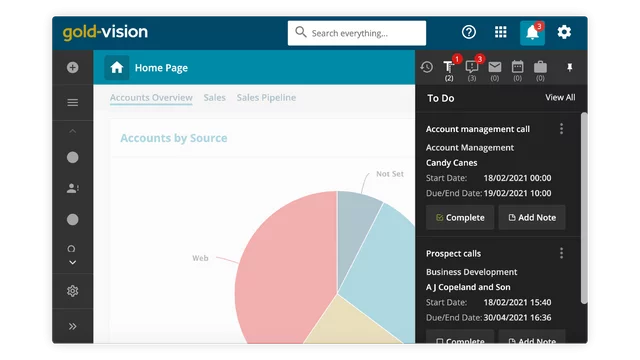Open the briefcase opportunities icon
640x360 pixels.
[x=540, y=70]
